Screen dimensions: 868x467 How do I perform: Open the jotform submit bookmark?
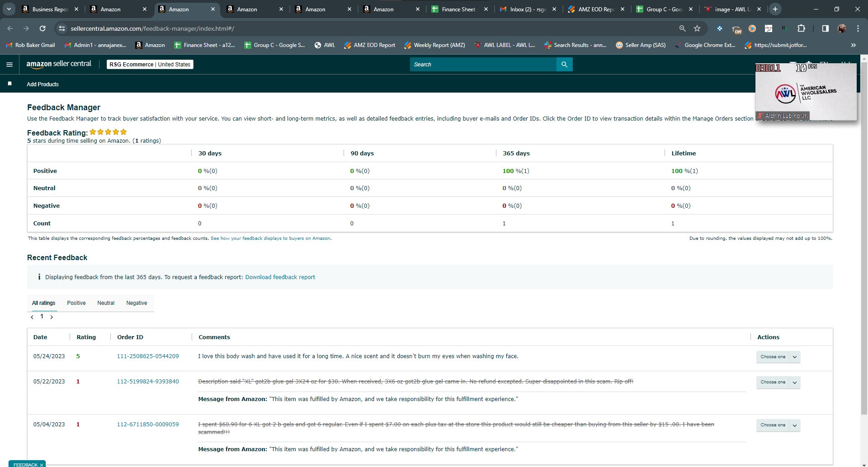[775, 45]
